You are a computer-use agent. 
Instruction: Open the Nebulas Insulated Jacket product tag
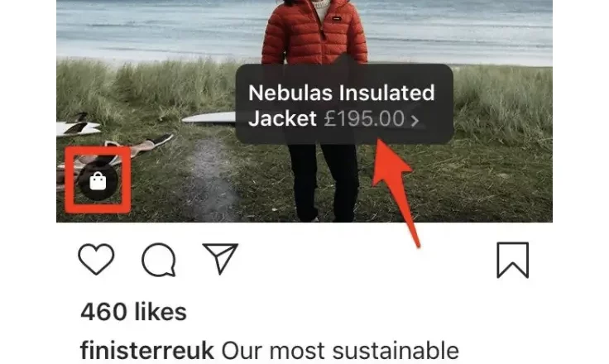(344, 104)
